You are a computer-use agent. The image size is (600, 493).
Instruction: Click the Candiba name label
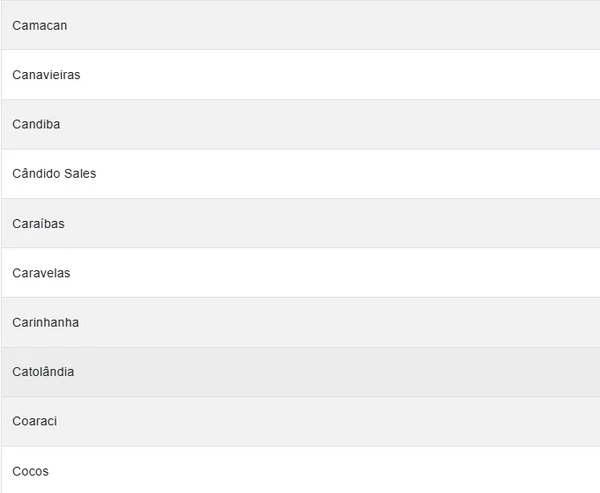point(37,124)
